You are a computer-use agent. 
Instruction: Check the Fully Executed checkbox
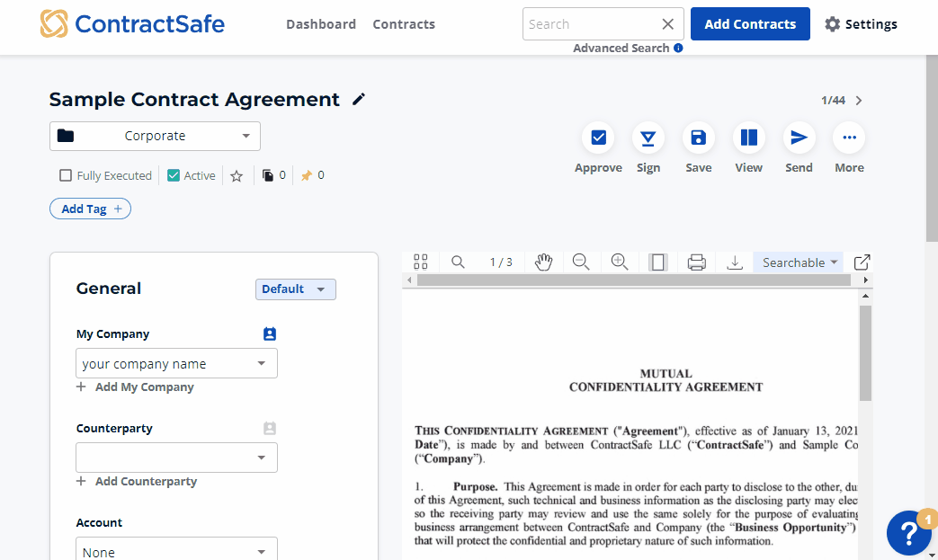tap(66, 176)
